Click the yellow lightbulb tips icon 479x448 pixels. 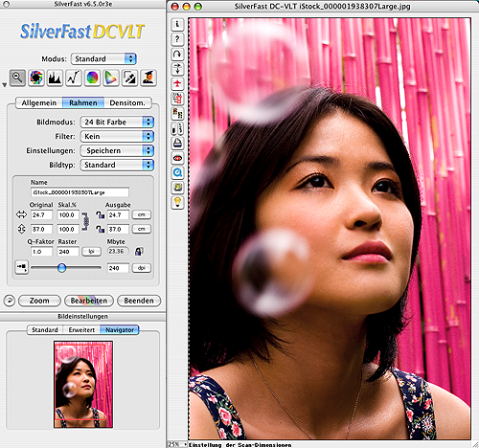pyautogui.click(x=177, y=202)
